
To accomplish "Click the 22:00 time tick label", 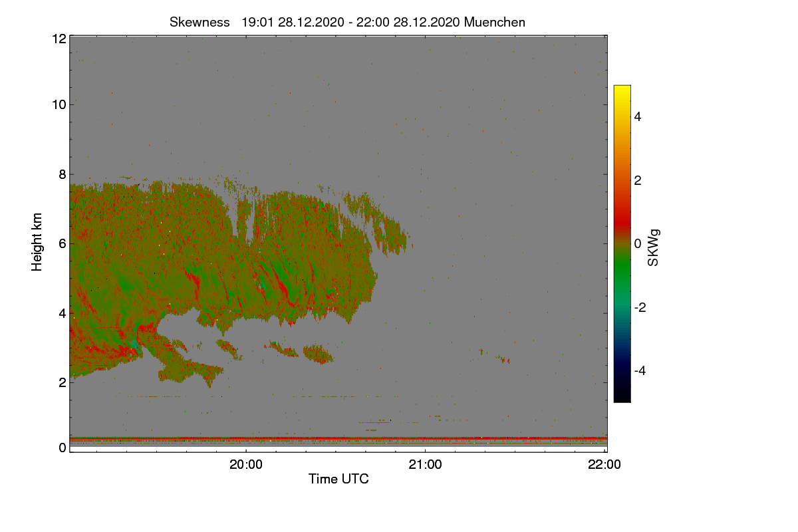I will point(604,465).
